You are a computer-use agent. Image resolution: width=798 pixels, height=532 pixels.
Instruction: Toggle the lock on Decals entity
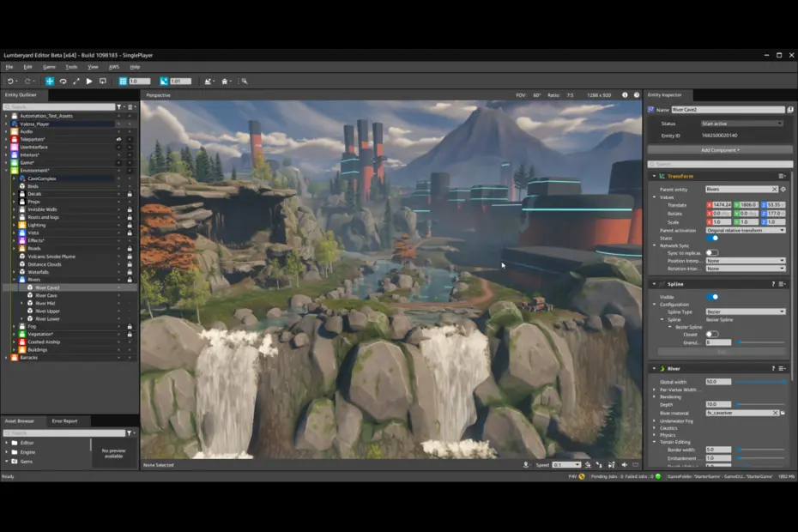click(x=130, y=194)
